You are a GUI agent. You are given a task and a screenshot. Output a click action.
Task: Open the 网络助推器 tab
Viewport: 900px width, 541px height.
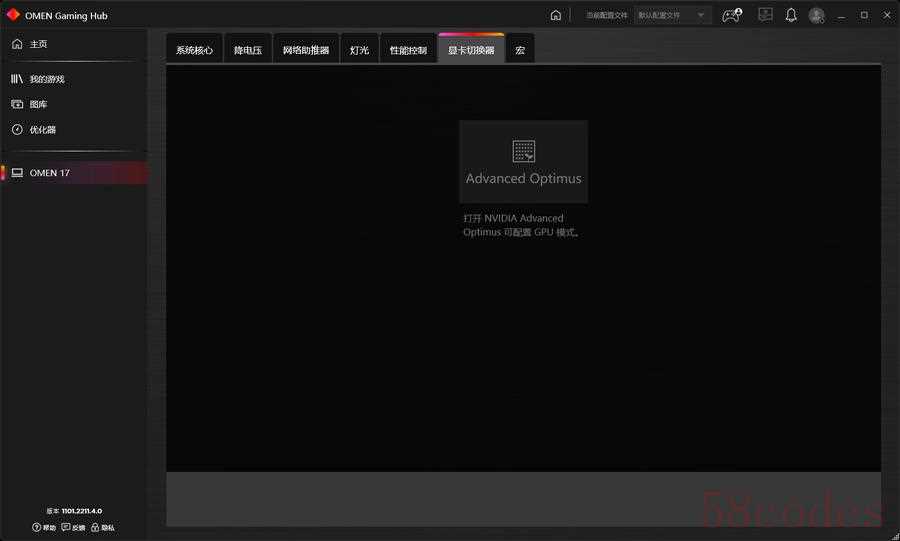tap(305, 50)
